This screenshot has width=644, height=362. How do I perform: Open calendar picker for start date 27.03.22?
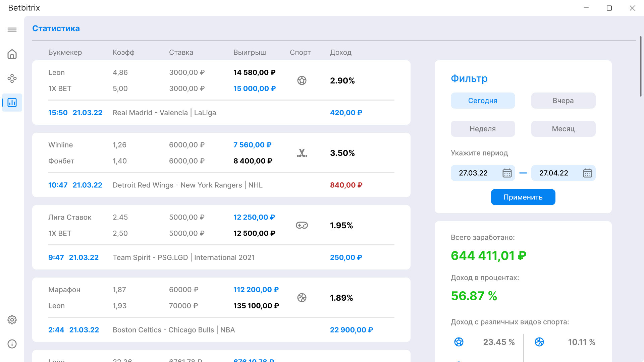[507, 173]
